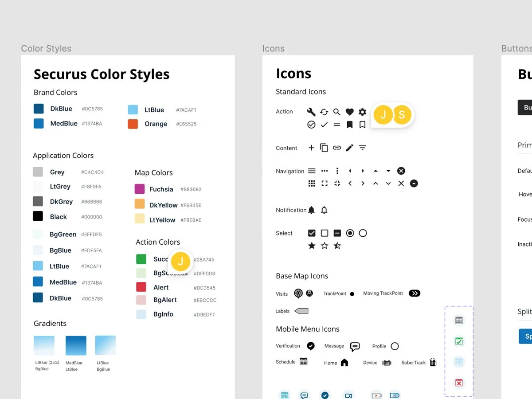Select the Device icon
532x399 pixels.
click(x=387, y=363)
